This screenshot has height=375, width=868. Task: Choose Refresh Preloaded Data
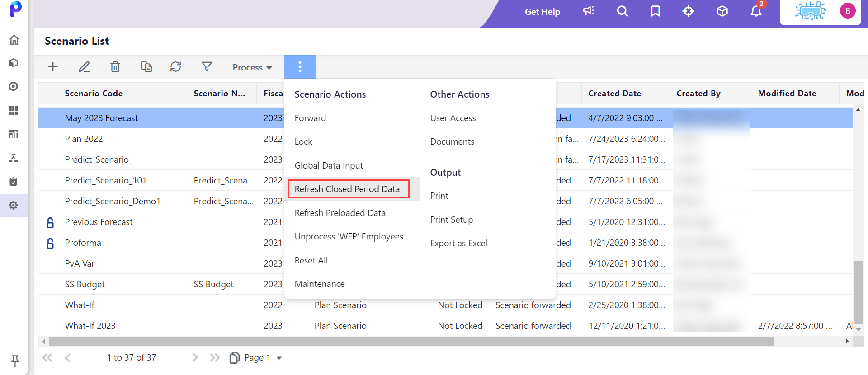[340, 213]
